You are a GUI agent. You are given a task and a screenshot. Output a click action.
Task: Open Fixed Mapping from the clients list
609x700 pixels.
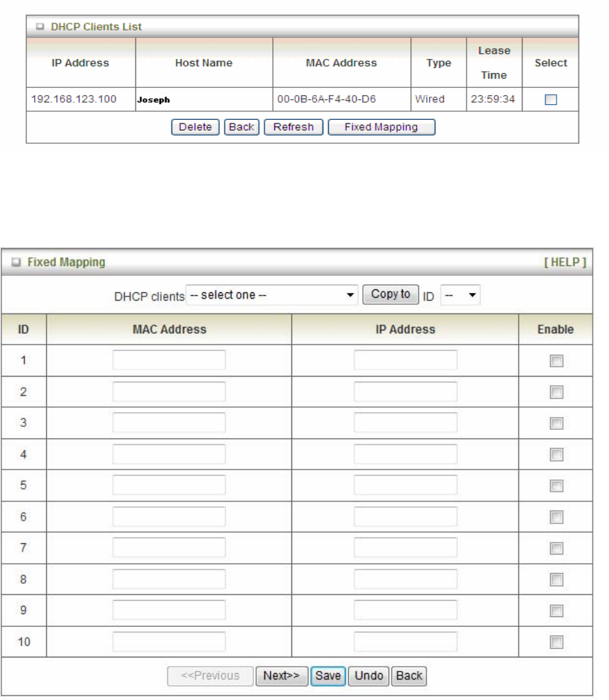[381, 127]
